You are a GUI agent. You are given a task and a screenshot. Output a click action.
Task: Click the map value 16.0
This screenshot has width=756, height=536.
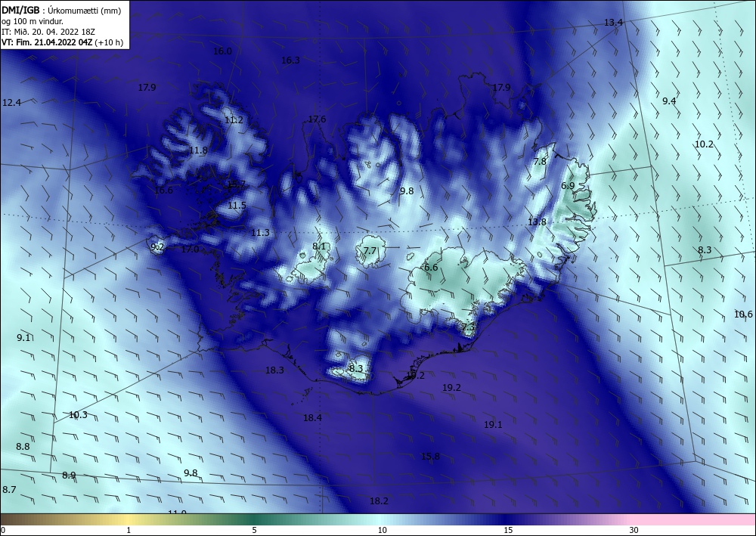(x=222, y=51)
